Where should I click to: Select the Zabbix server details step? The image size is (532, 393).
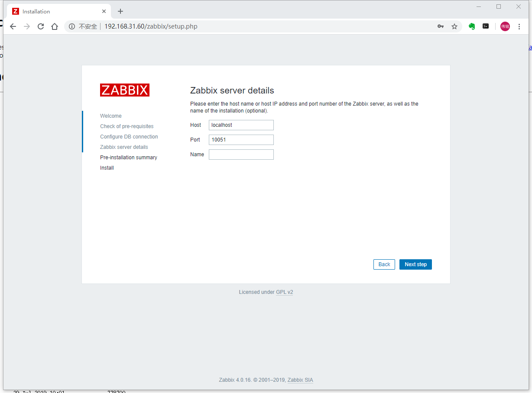point(124,147)
